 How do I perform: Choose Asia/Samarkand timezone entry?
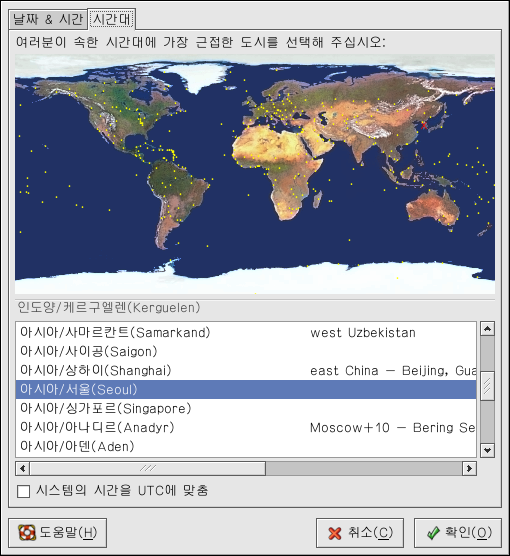pyautogui.click(x=246, y=333)
